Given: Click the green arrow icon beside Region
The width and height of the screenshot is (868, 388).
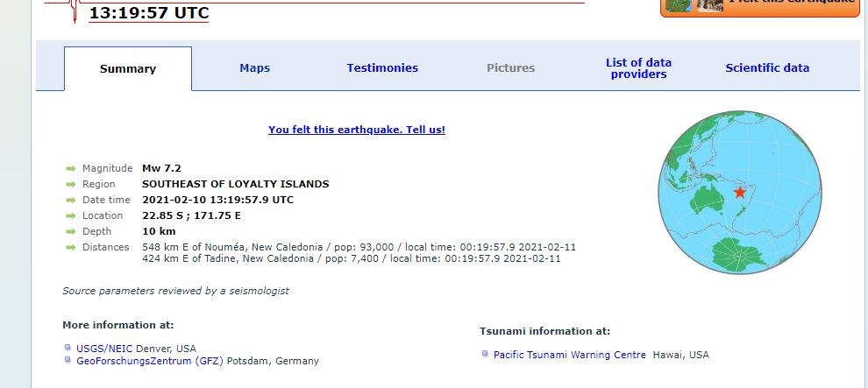Looking at the screenshot, I should tap(70, 184).
